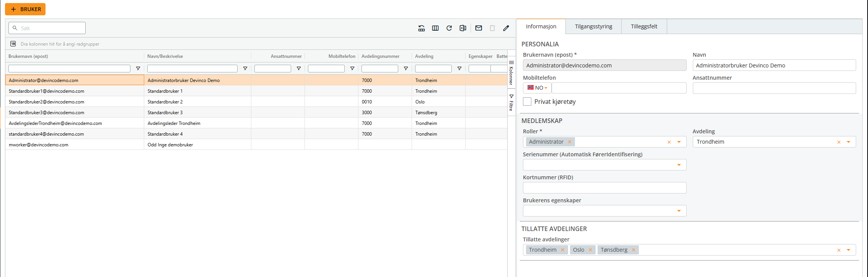Edit selected user with pencil icon
Image resolution: width=868 pixels, height=277 pixels.
click(x=506, y=28)
